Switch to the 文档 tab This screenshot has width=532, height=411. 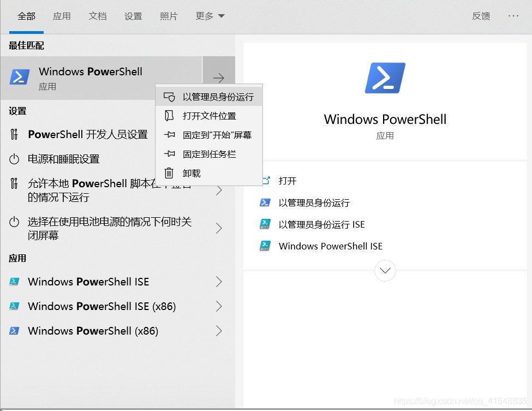[97, 16]
